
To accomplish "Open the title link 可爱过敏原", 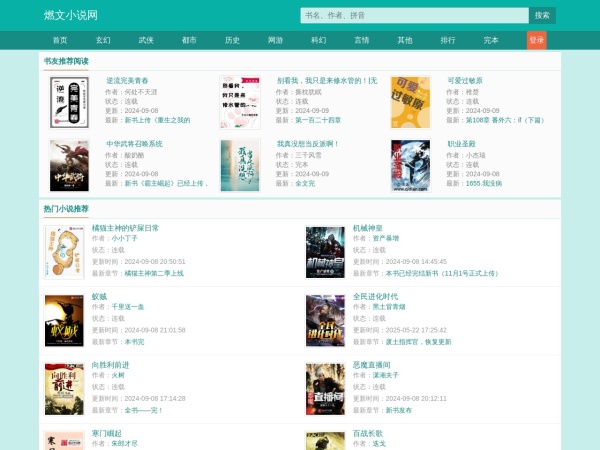I will pyautogui.click(x=465, y=81).
